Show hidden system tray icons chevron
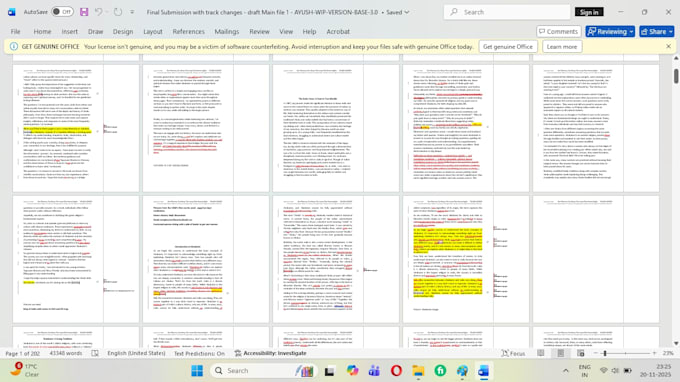The height and width of the screenshot is (382, 680). [x=566, y=371]
